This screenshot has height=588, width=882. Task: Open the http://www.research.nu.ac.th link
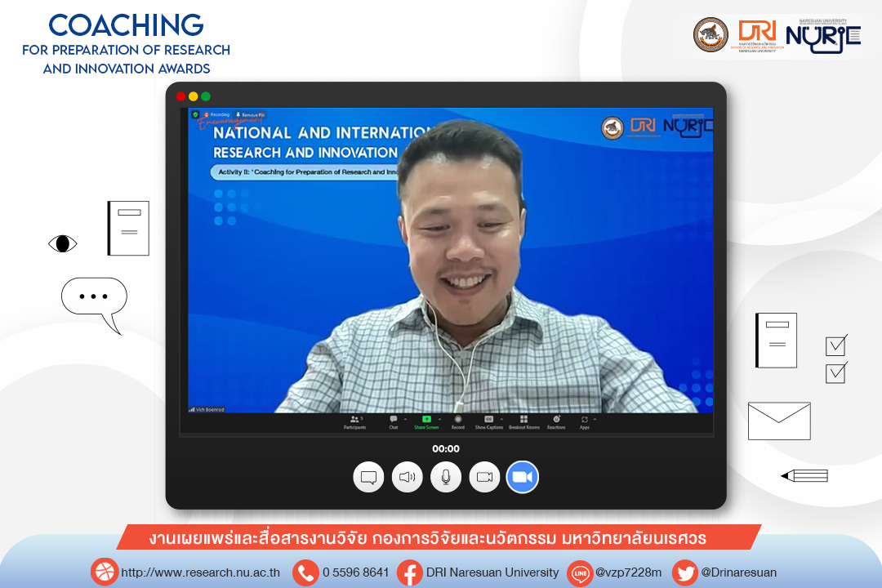[x=201, y=572]
